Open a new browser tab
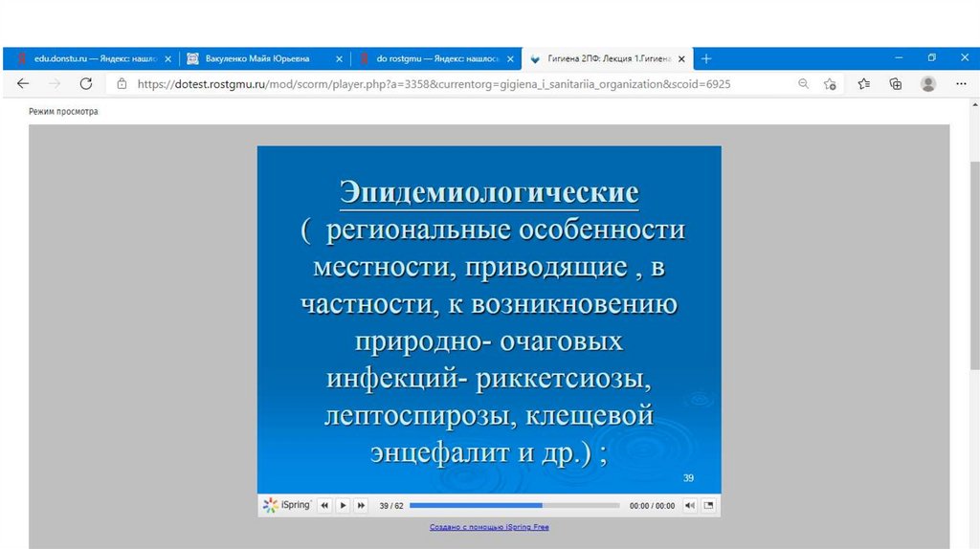The image size is (980, 549). point(706,58)
